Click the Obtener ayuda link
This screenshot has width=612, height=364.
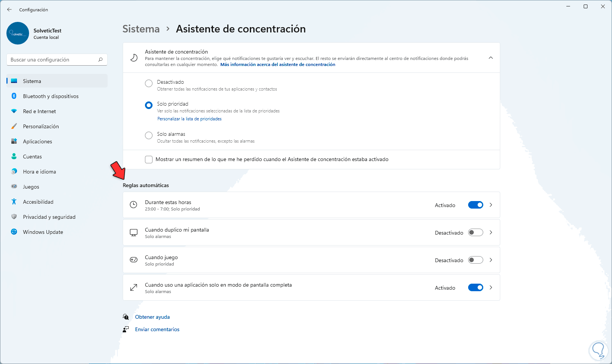click(152, 317)
